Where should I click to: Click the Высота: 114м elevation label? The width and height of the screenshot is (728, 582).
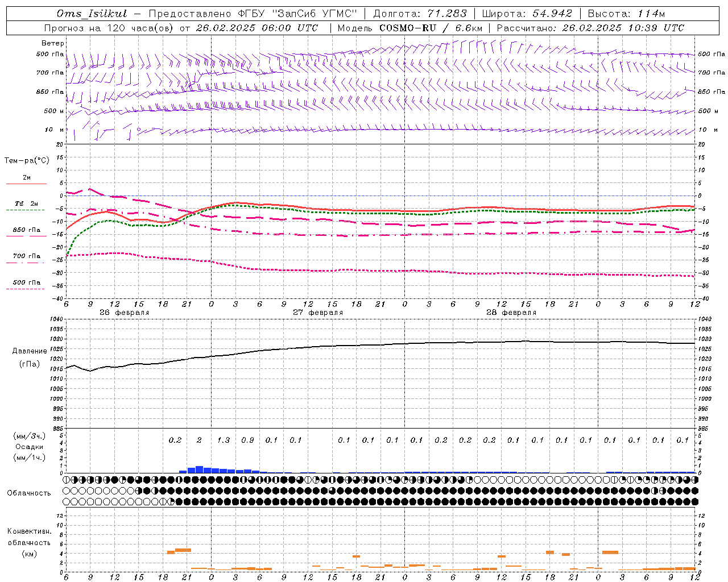626,14
